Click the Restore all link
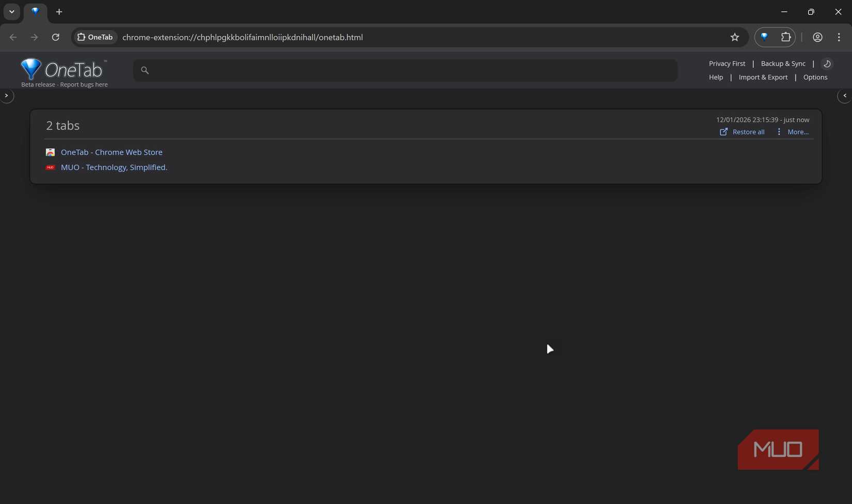The image size is (852, 504). [x=748, y=132]
